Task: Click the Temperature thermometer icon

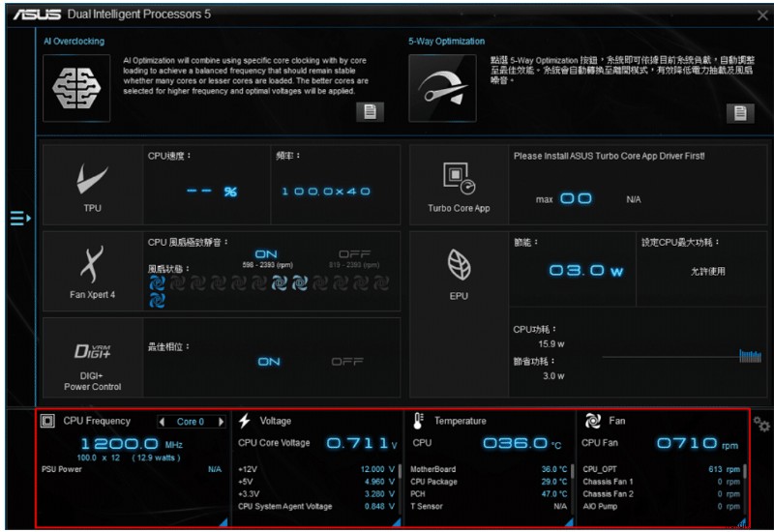Action: tap(418, 421)
